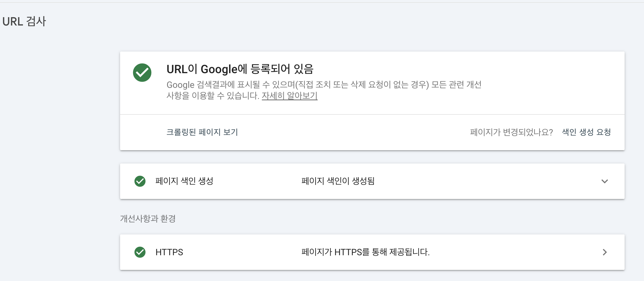
Task: Click the 크롤링된 페이지 보기 button
Action: pyautogui.click(x=202, y=132)
